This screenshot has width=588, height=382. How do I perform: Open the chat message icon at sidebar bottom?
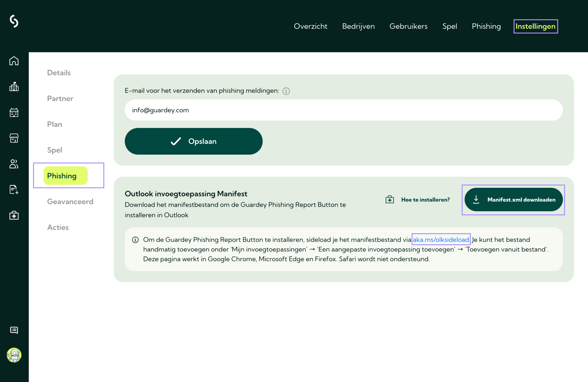14,330
